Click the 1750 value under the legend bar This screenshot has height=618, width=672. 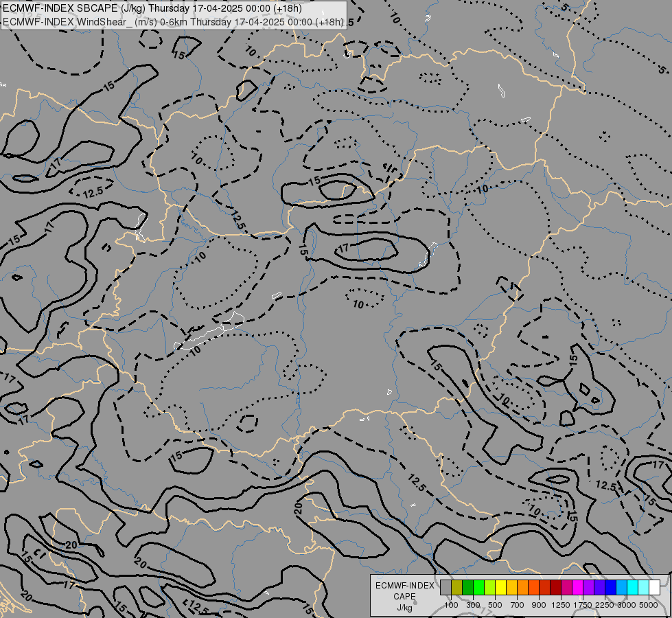click(583, 605)
